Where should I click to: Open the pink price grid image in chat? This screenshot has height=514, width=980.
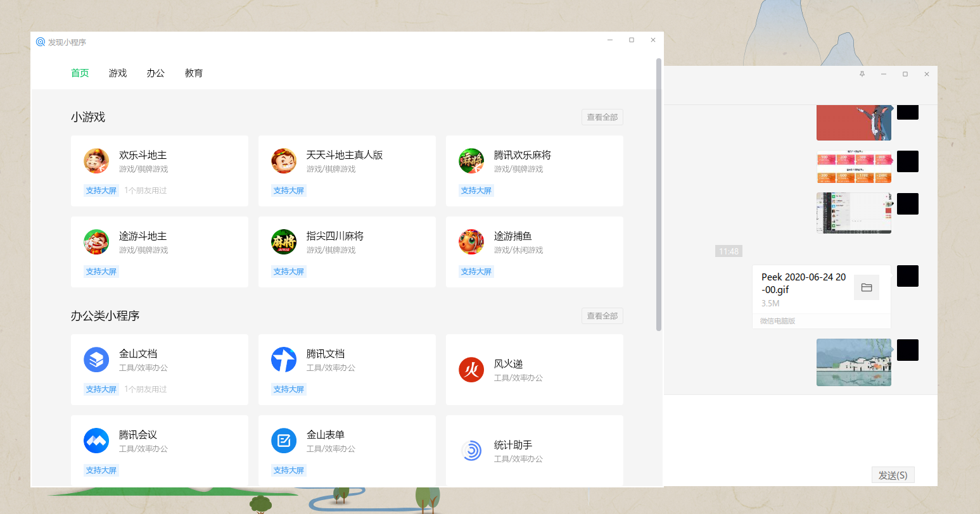tap(854, 167)
